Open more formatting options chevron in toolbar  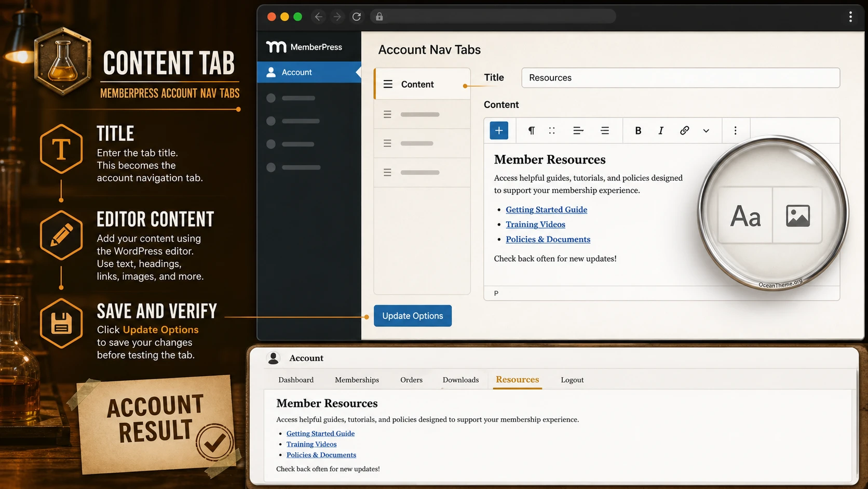point(706,131)
